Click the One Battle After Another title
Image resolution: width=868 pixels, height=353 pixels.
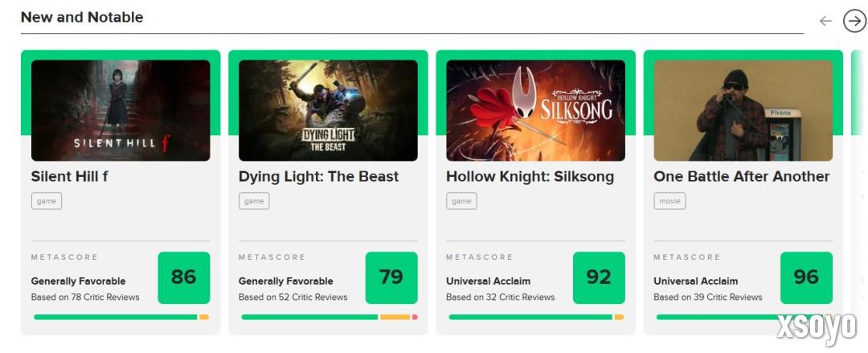pos(741,176)
